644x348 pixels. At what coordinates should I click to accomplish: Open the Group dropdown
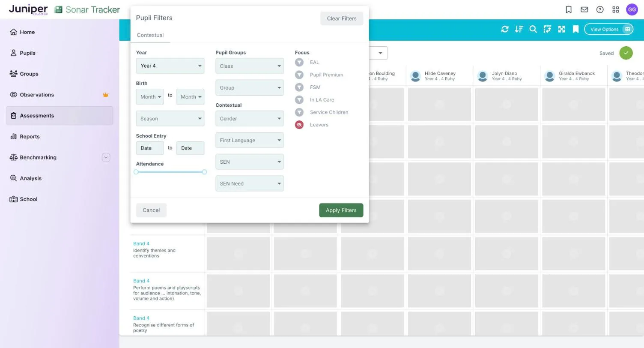pyautogui.click(x=250, y=87)
